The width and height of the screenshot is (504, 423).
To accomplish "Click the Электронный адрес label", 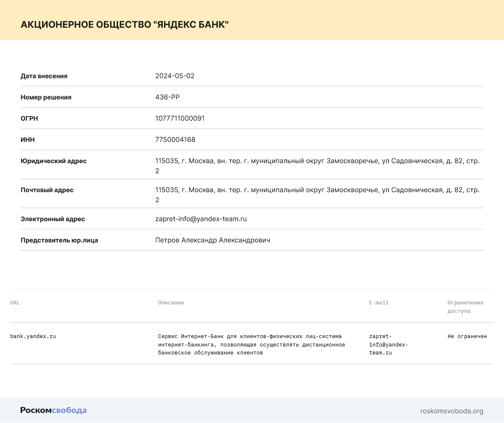I will pyautogui.click(x=53, y=219).
